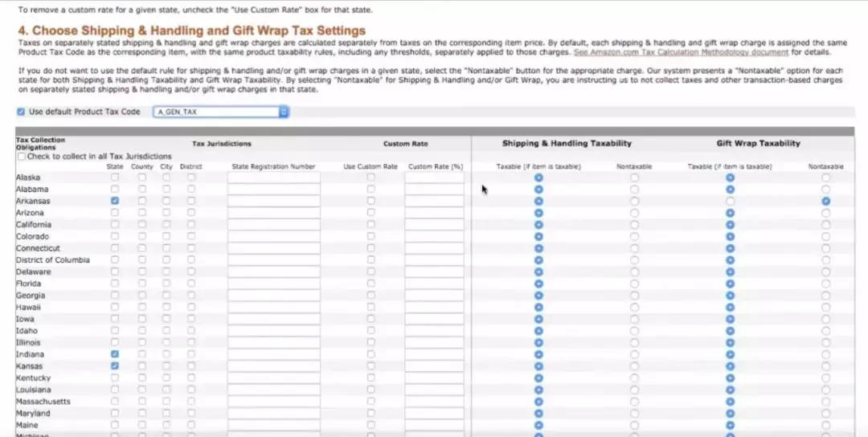
Task: Click the Maryland Custom Rate (%) field
Action: click(434, 413)
